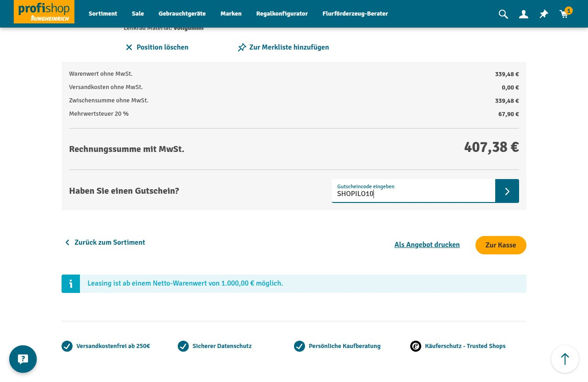
Task: Click the Zwischensumme ohne MwSt. label
Action: 109,101
